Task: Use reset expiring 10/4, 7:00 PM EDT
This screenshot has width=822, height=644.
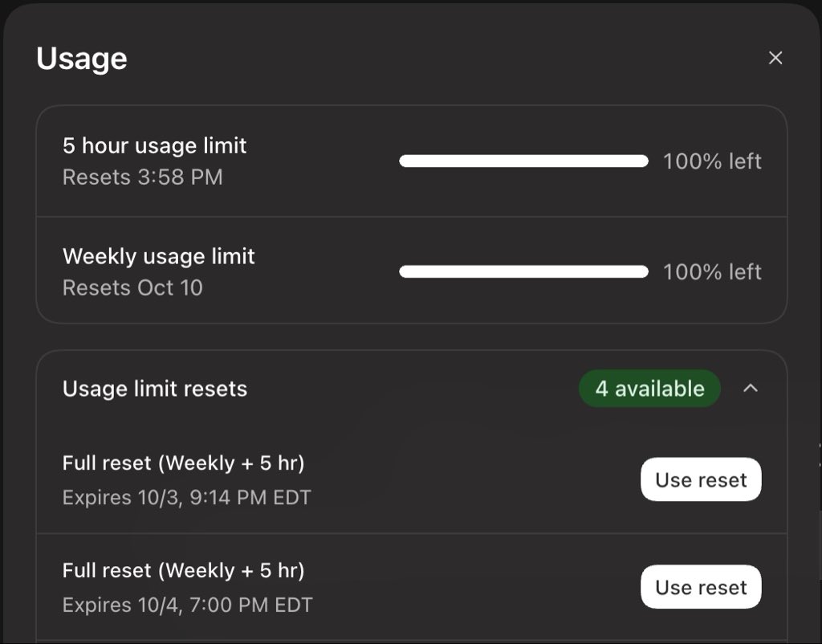Action: 701,587
